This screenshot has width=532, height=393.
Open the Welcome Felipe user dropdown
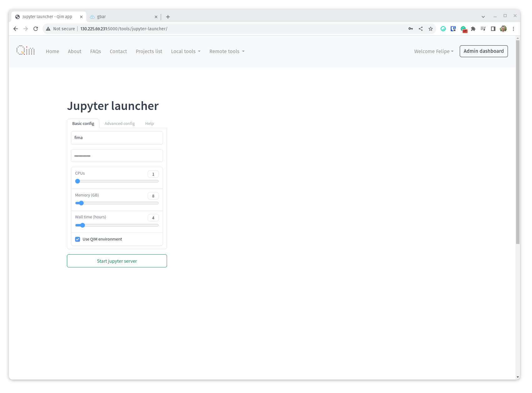pyautogui.click(x=434, y=52)
